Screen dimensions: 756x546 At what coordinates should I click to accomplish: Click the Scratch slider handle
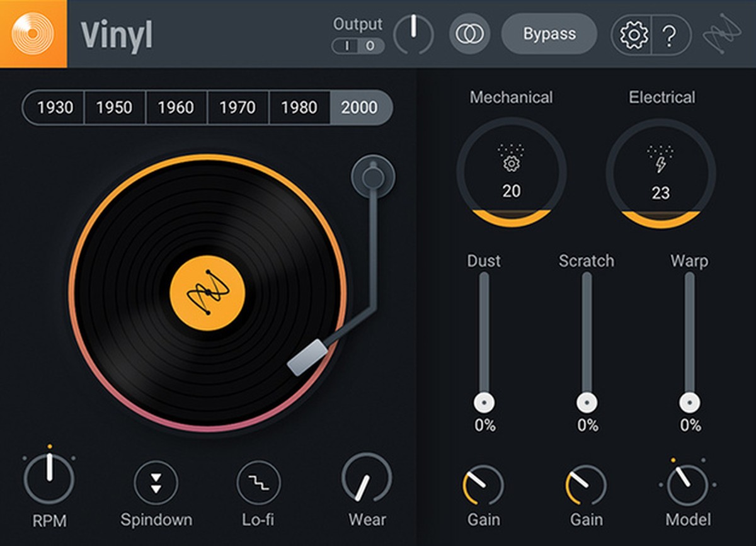click(x=587, y=402)
